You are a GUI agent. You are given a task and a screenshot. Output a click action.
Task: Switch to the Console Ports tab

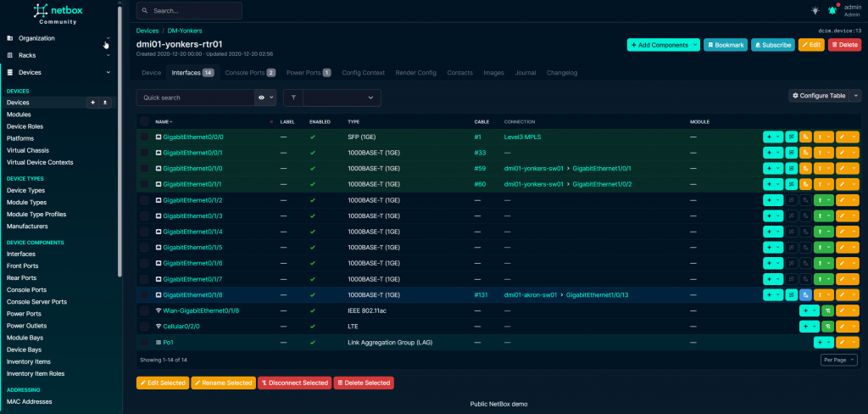point(249,73)
